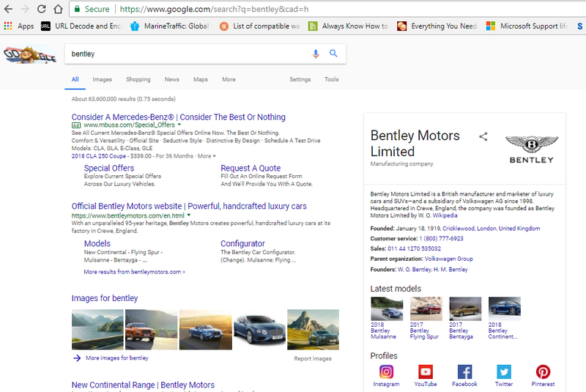Open the MarineTraffic Global bookmark
The width and height of the screenshot is (586, 392).
point(169,26)
